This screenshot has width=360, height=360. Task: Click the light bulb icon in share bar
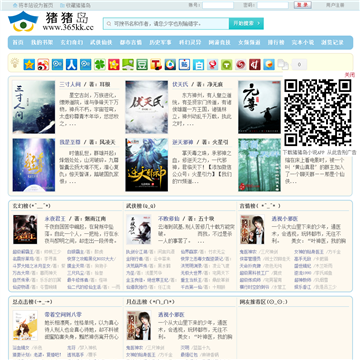click(15, 64)
